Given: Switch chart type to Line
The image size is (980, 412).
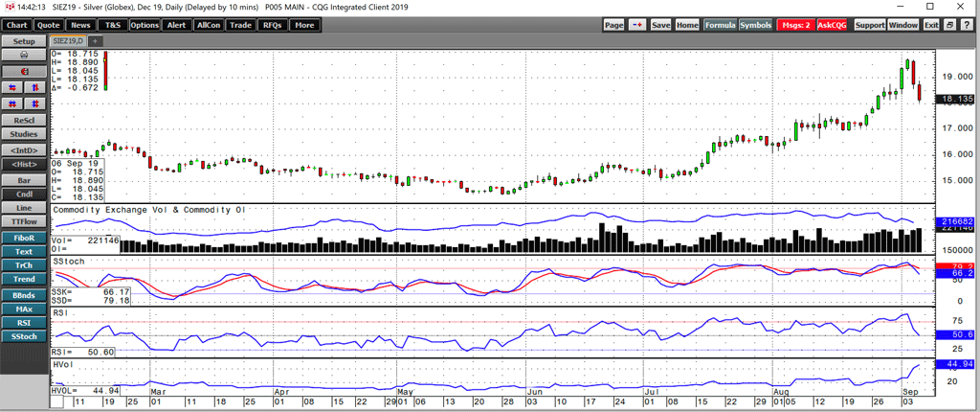Looking at the screenshot, I should pyautogui.click(x=24, y=208).
